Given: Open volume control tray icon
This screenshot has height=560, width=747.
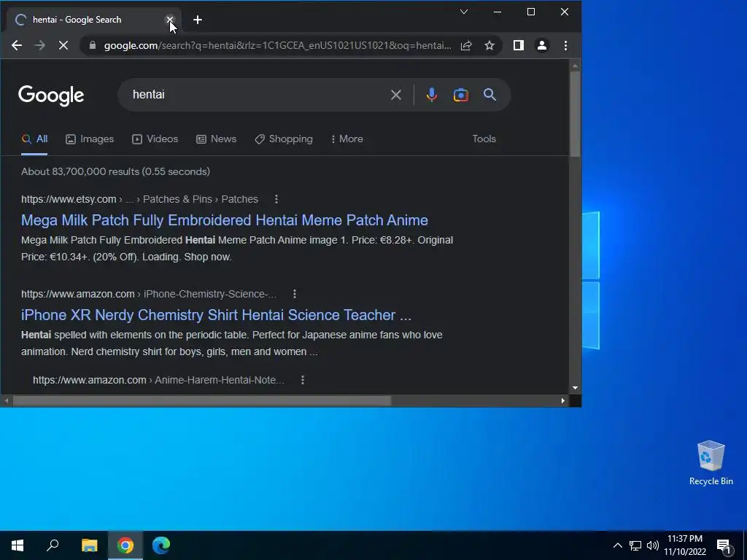Looking at the screenshot, I should click(x=653, y=545).
